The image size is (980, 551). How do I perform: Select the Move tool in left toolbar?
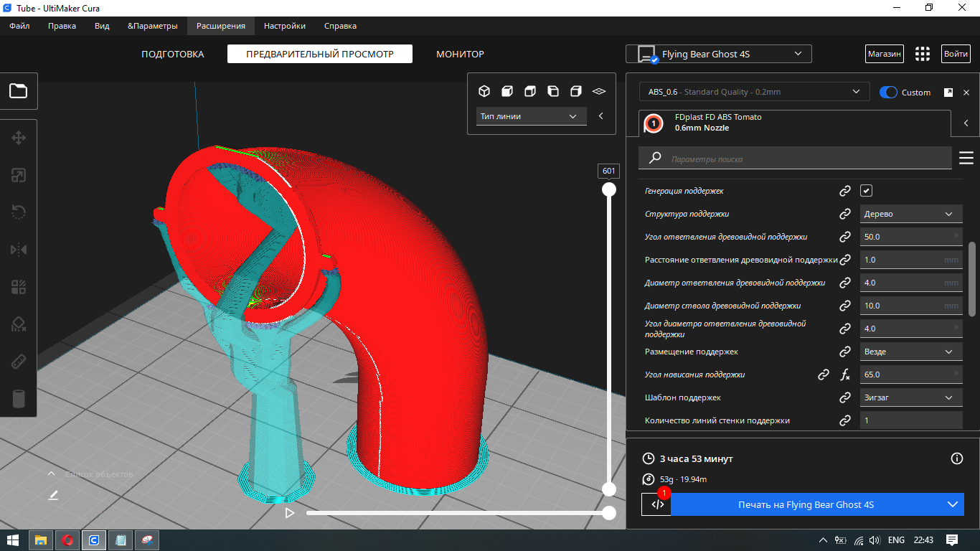point(19,138)
